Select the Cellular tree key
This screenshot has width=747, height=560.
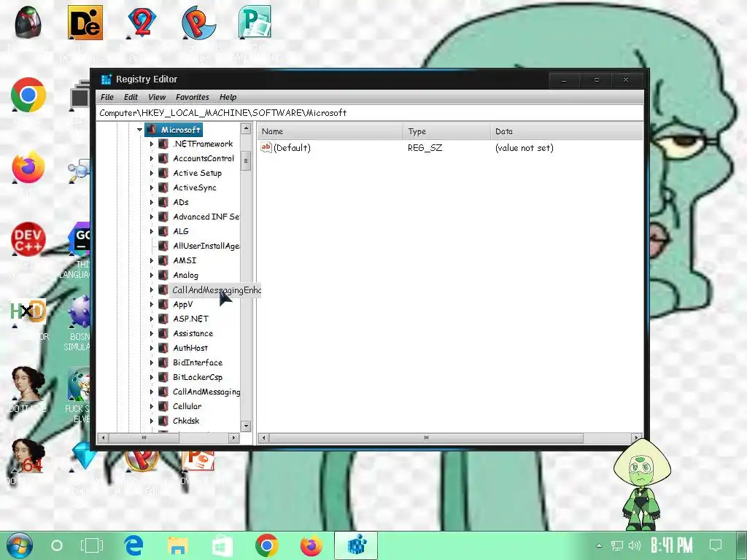(187, 406)
